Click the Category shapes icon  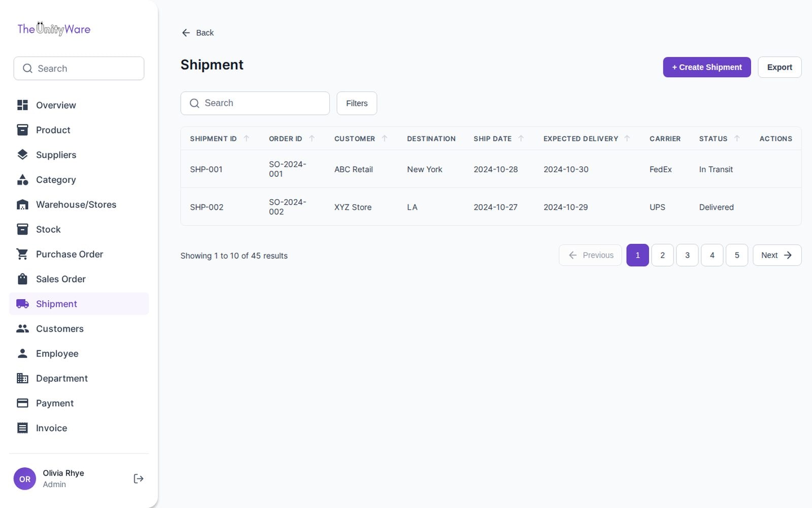click(x=22, y=180)
